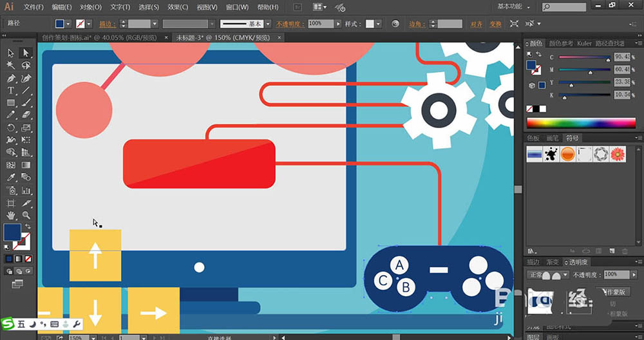Select the Direct Selection tool
The height and width of the screenshot is (340, 644).
click(26, 53)
